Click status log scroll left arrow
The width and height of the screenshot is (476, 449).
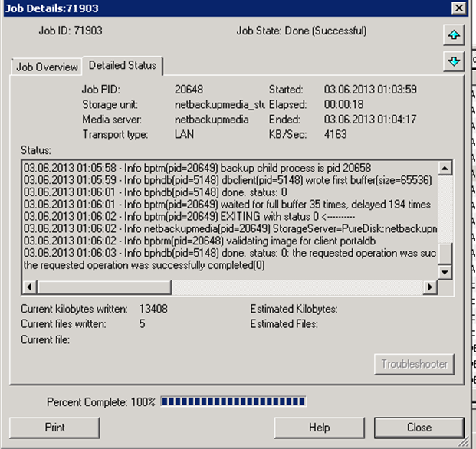29,287
